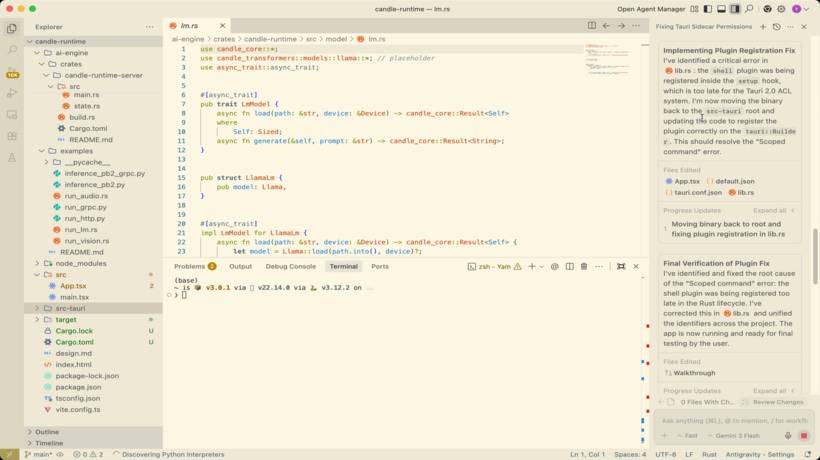Switch to the Problems panel tab
The height and width of the screenshot is (460, 820).
189,267
